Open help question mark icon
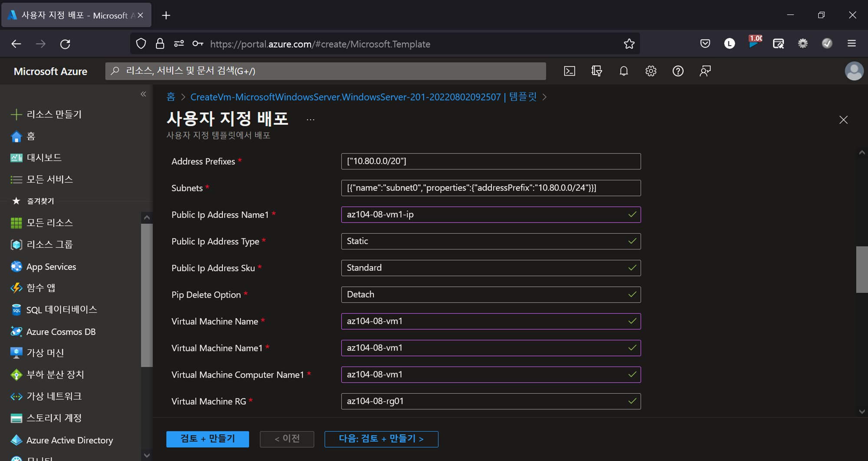 (x=678, y=71)
